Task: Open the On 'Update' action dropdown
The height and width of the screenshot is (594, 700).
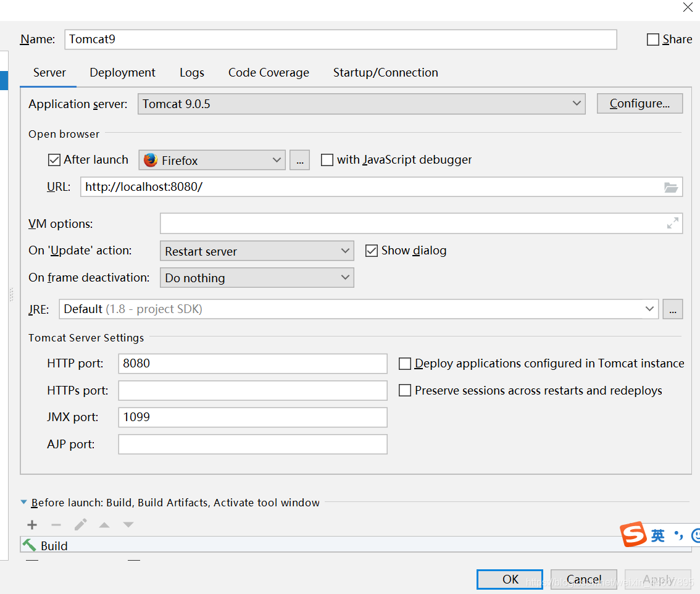Action: [257, 251]
